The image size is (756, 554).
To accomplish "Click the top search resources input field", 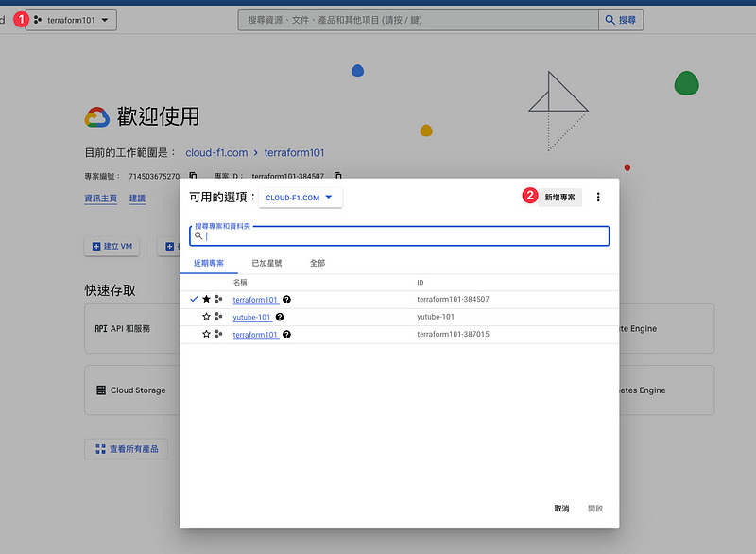I will (418, 20).
